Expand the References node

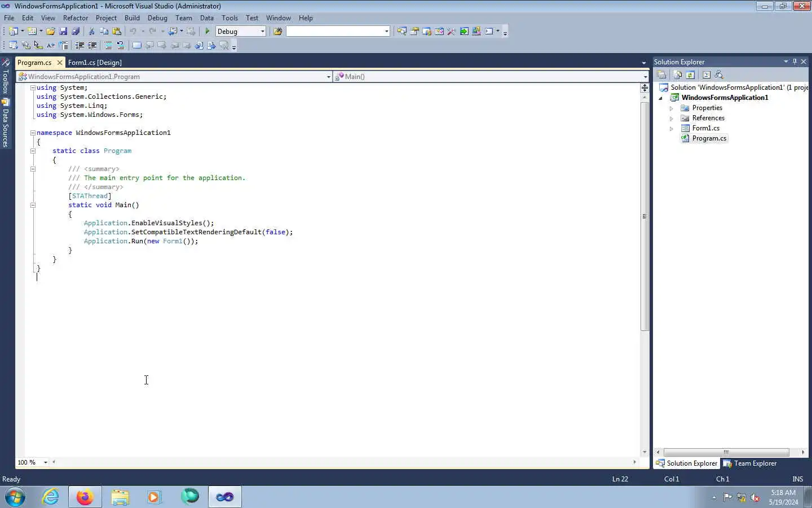[x=671, y=119]
